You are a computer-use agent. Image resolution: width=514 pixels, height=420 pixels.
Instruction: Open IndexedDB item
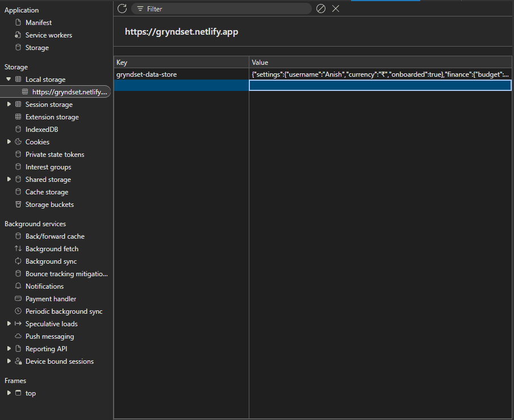pyautogui.click(x=41, y=129)
